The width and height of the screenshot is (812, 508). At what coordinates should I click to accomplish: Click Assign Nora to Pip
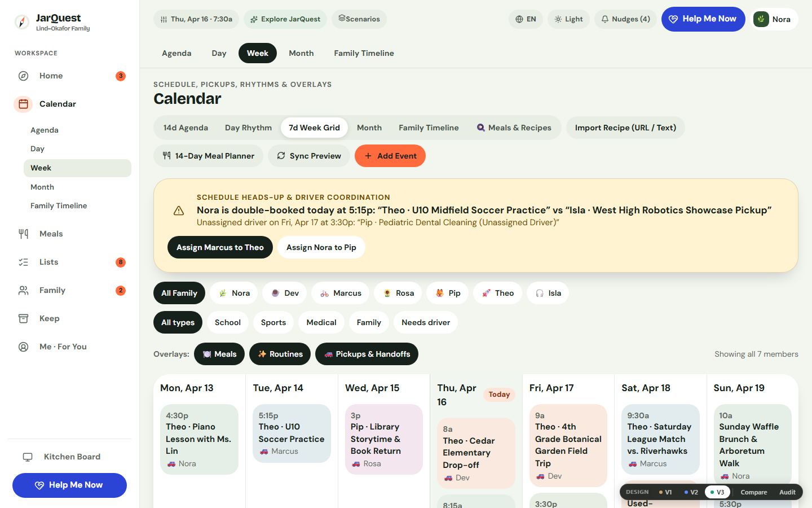[x=321, y=247]
